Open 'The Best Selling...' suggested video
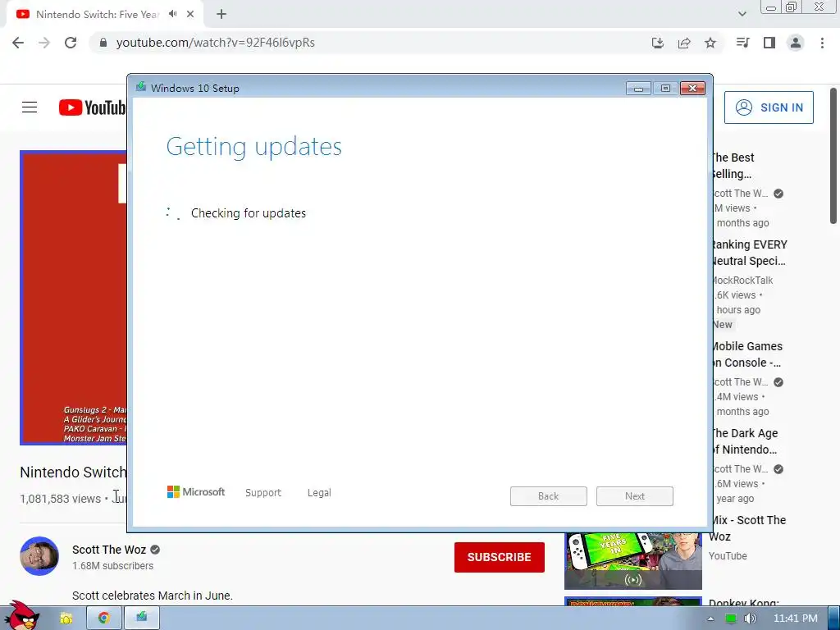 click(733, 166)
